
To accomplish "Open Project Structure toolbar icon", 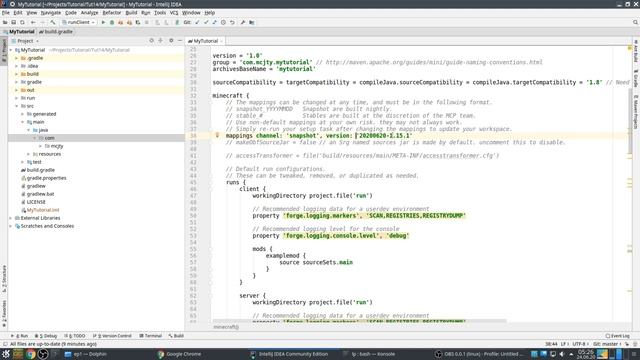I will (252, 22).
